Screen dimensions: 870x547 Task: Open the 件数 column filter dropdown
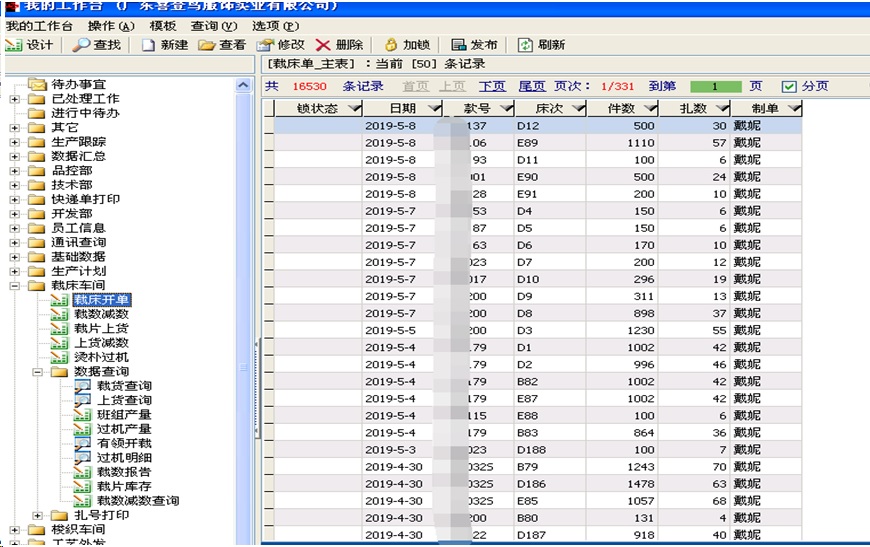tap(651, 108)
